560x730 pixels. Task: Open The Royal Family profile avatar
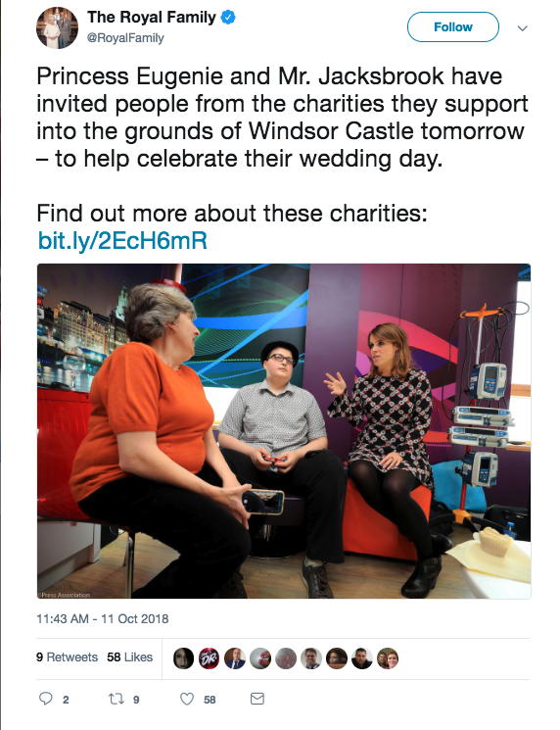[57, 28]
